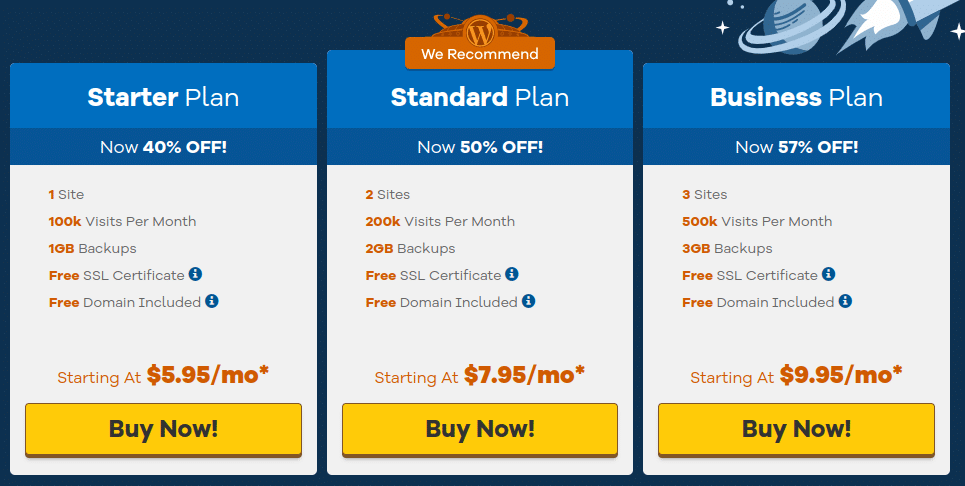The height and width of the screenshot is (486, 965).
Task: Buy the Starter Plan now
Action: tap(164, 429)
